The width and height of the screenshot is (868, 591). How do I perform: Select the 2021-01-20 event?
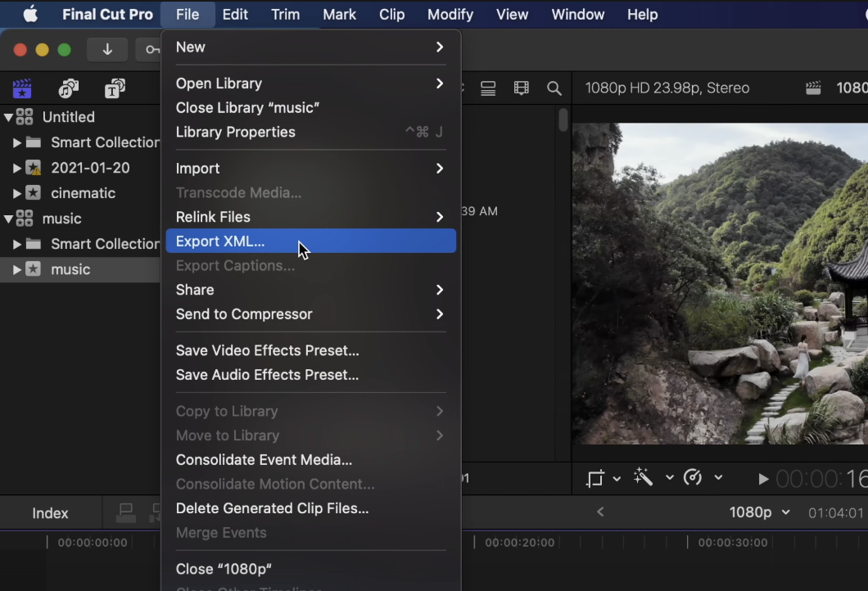90,168
